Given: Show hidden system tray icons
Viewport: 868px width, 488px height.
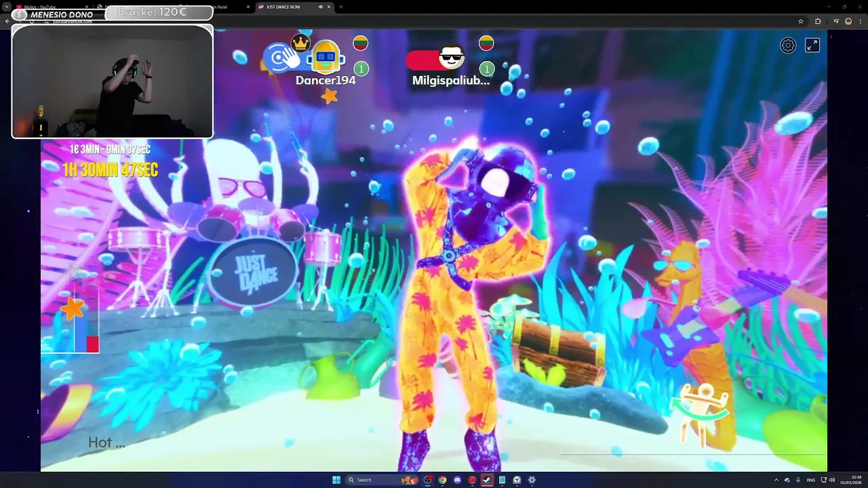Looking at the screenshot, I should pos(776,480).
